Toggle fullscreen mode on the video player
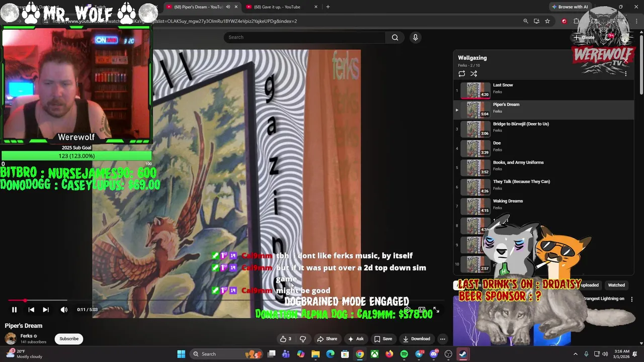This screenshot has height=362, width=644. [436, 310]
